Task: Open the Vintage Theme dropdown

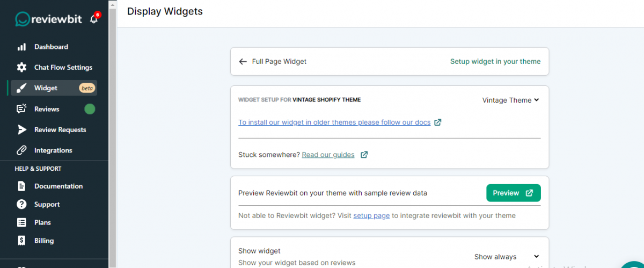Action: tap(510, 100)
